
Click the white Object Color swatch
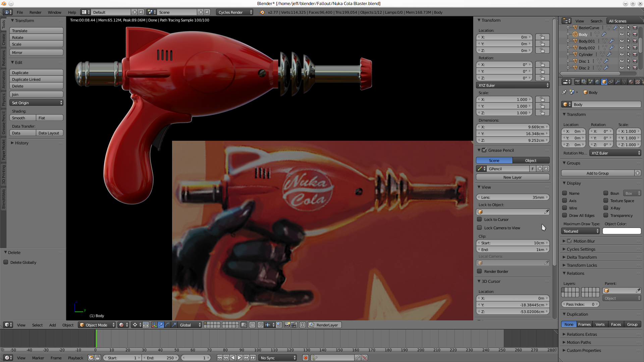pyautogui.click(x=622, y=231)
